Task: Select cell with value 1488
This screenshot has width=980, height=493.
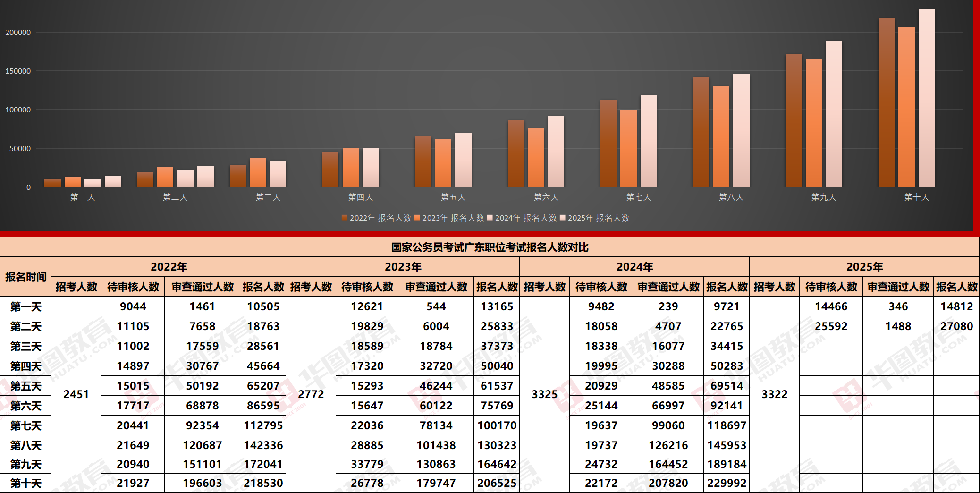Action: tap(898, 326)
